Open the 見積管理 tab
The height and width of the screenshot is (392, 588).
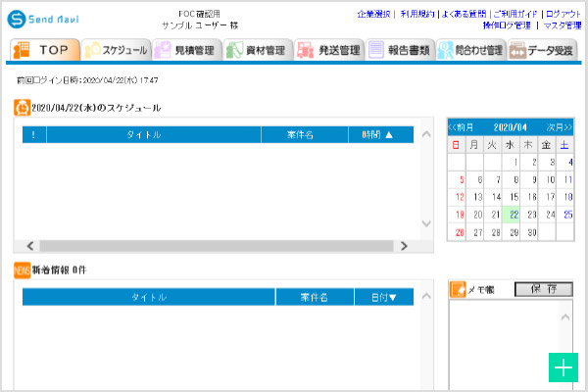pyautogui.click(x=187, y=50)
